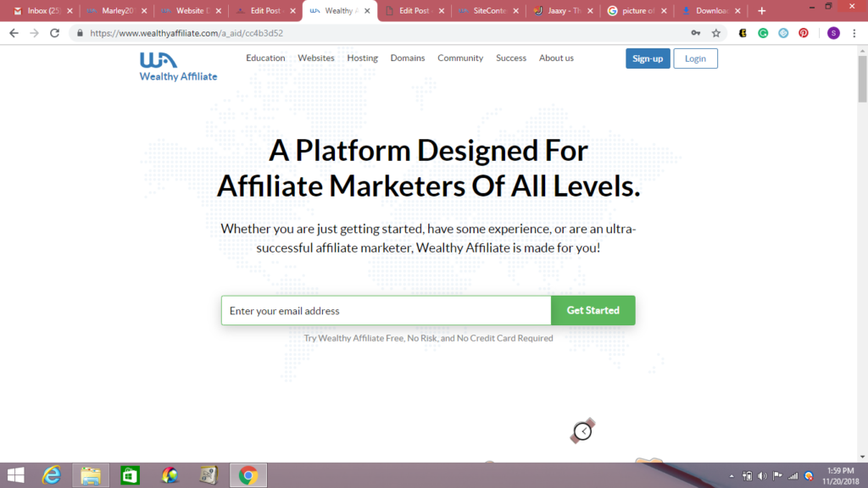Click the padlock site info icon
Screen dimensions: 868x488
[x=80, y=33]
